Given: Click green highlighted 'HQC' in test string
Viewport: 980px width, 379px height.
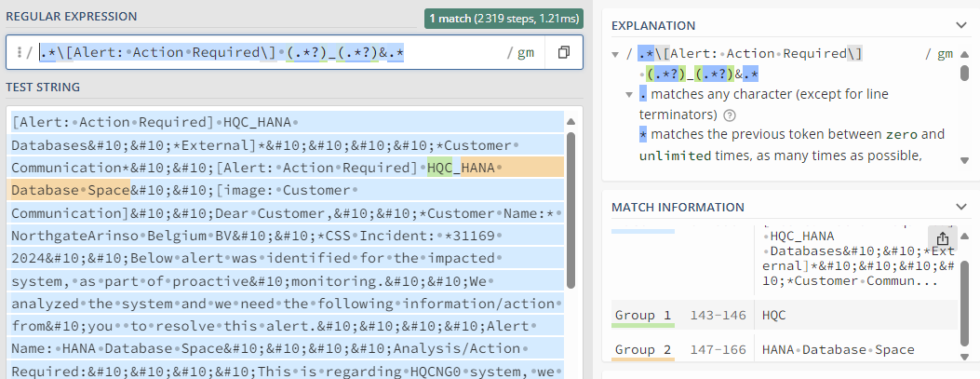Looking at the screenshot, I should pyautogui.click(x=440, y=168).
